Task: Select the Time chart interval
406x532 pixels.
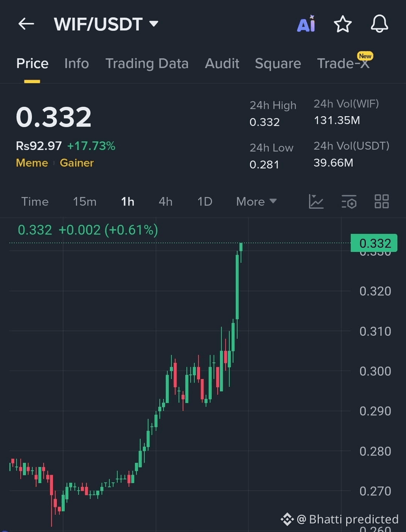Action: coord(35,202)
